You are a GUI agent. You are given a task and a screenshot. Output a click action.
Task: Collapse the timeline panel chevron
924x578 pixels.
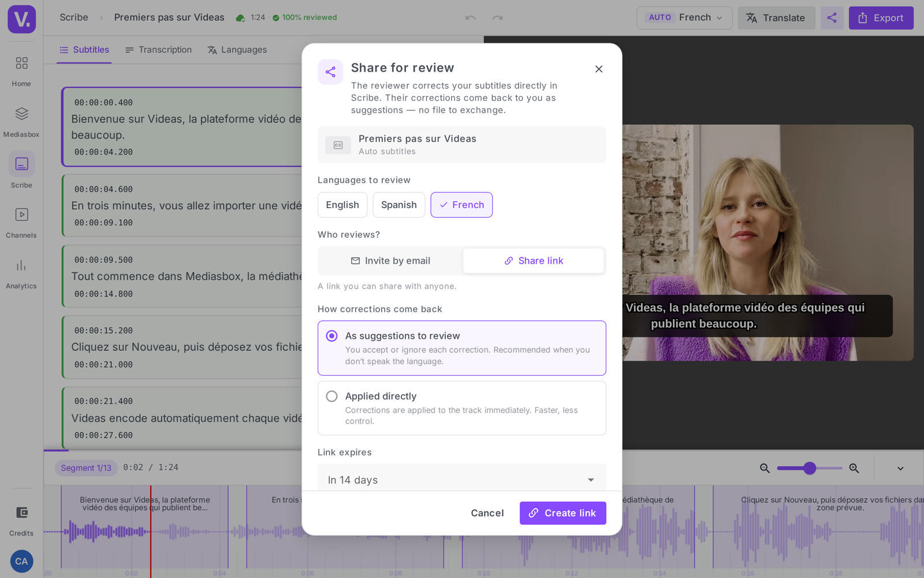point(900,468)
